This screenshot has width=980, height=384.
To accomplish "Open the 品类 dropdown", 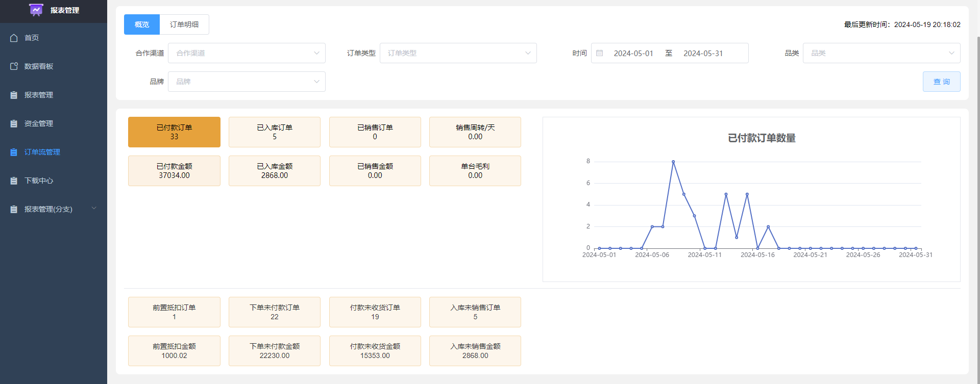I will tap(881, 53).
